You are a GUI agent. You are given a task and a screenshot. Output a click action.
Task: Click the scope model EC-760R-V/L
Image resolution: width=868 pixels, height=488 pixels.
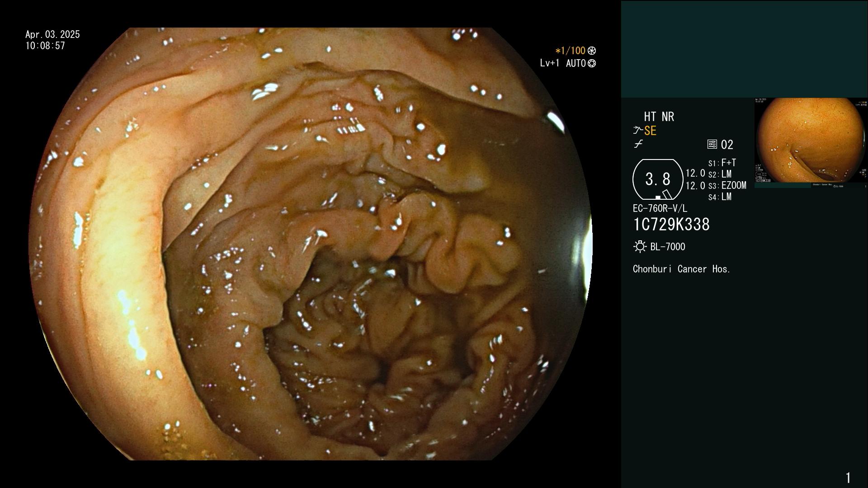(x=660, y=208)
